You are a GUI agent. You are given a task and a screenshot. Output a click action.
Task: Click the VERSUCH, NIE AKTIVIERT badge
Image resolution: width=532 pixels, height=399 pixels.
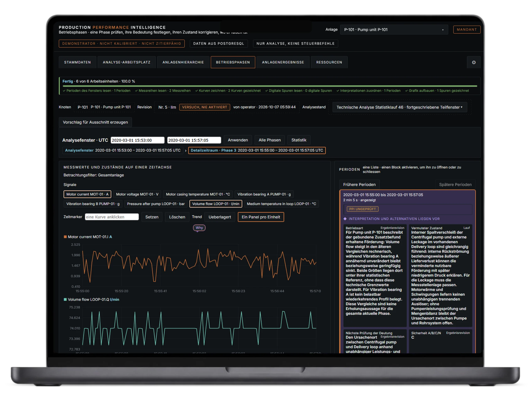204,107
